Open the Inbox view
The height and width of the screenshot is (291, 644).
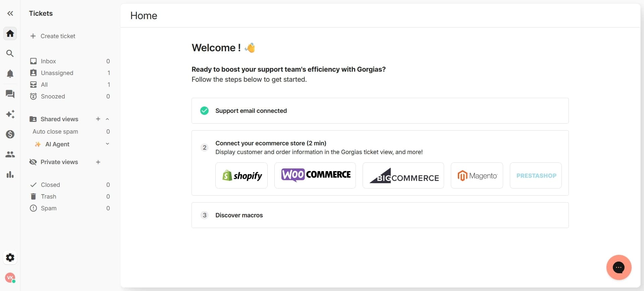(48, 61)
